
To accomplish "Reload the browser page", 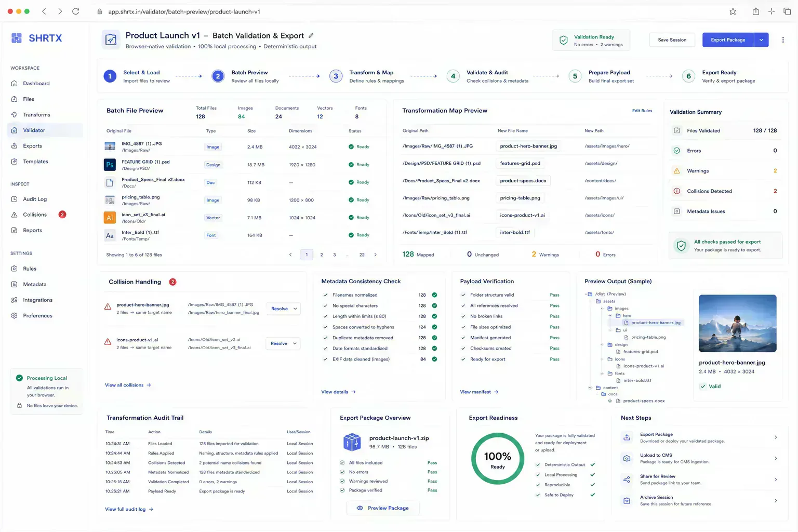I will coord(75,11).
